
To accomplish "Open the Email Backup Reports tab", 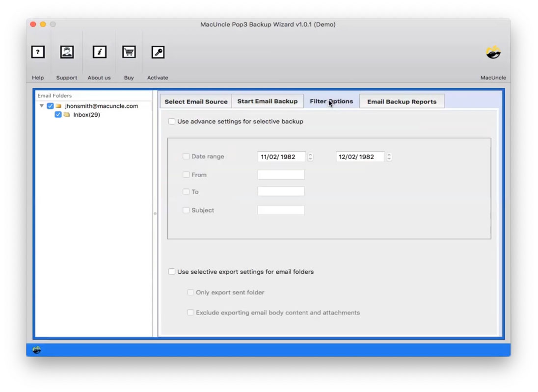I will [402, 101].
